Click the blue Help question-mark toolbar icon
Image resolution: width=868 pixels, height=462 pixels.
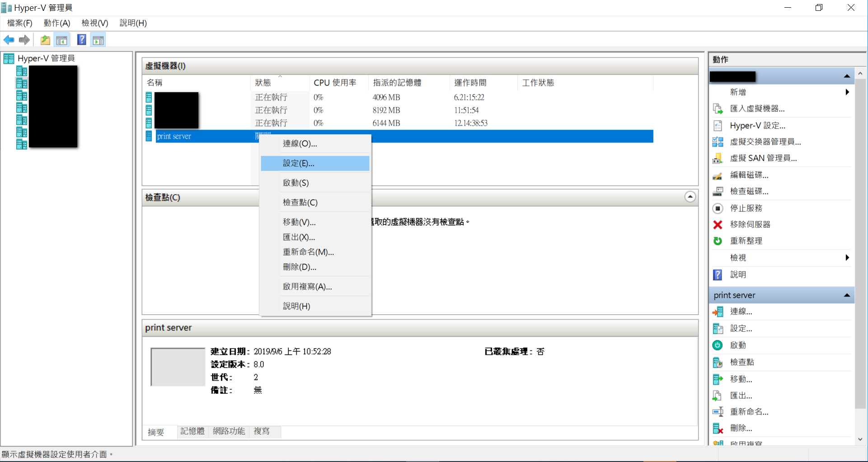(81, 40)
